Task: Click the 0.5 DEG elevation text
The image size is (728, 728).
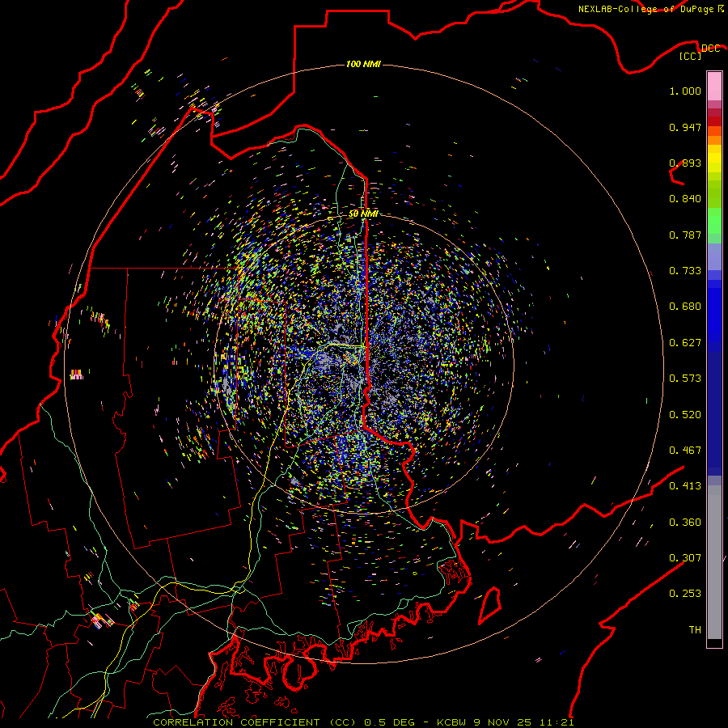Action: coord(390,722)
